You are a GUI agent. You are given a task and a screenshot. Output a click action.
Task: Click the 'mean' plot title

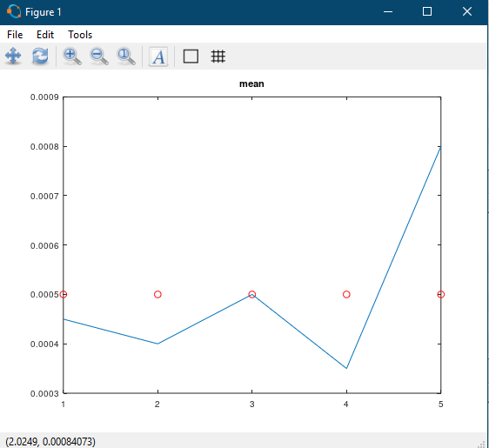pyautogui.click(x=251, y=84)
